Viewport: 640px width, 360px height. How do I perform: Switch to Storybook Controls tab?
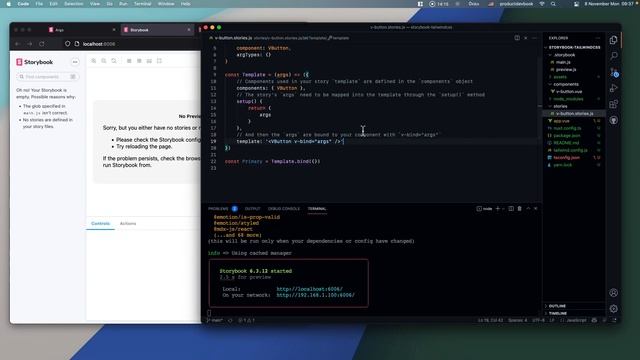[100, 224]
